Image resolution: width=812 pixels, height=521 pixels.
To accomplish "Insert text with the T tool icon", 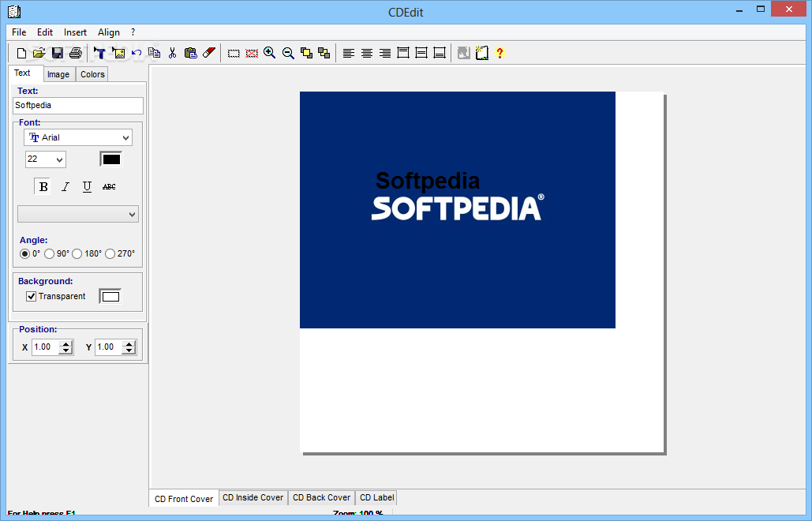I will 99,53.
